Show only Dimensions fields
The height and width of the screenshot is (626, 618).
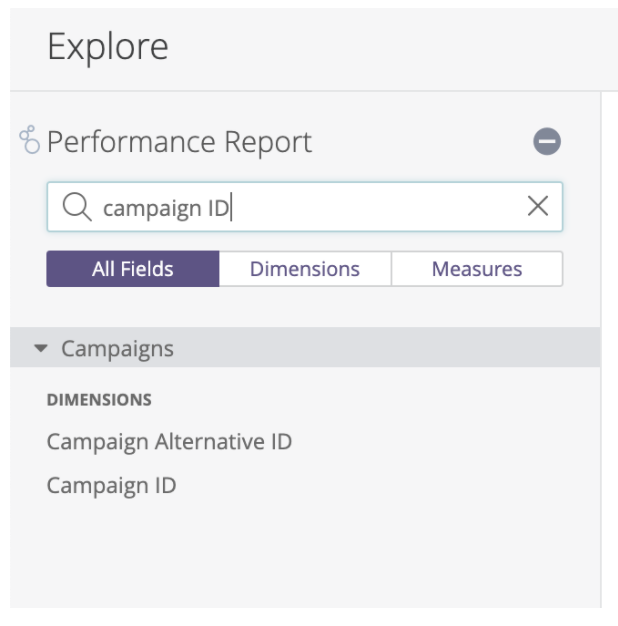(x=305, y=269)
